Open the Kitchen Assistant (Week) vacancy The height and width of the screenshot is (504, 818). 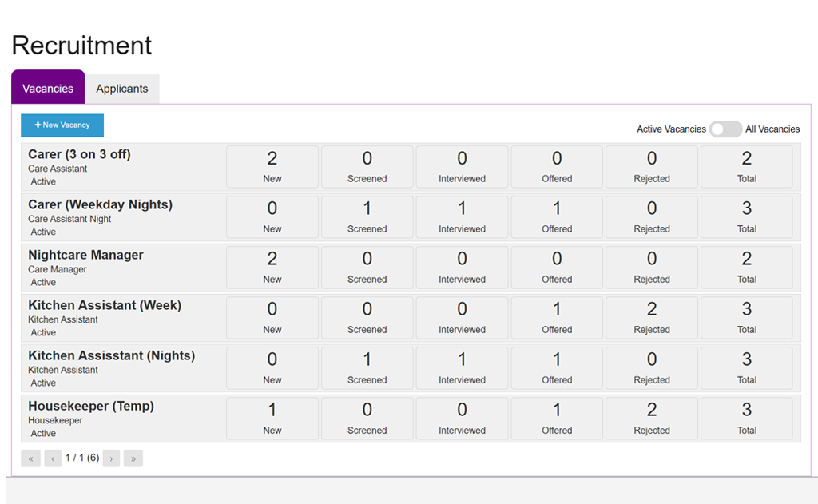pos(105,305)
